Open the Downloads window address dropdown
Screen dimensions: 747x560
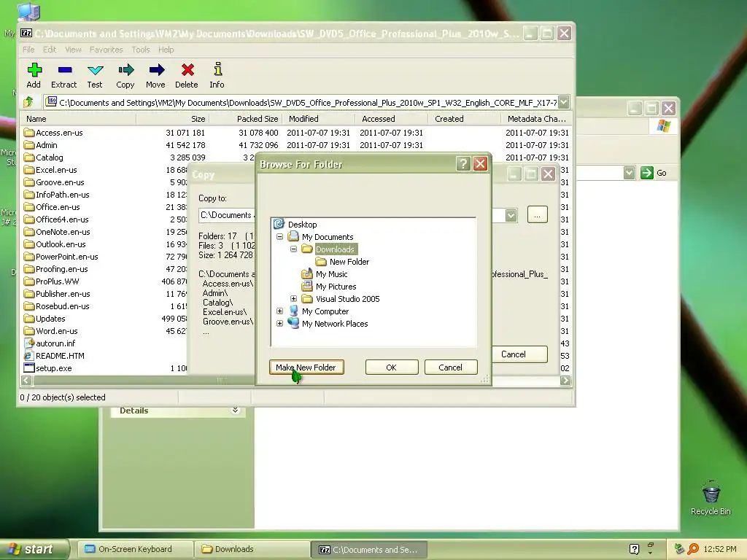coord(629,173)
